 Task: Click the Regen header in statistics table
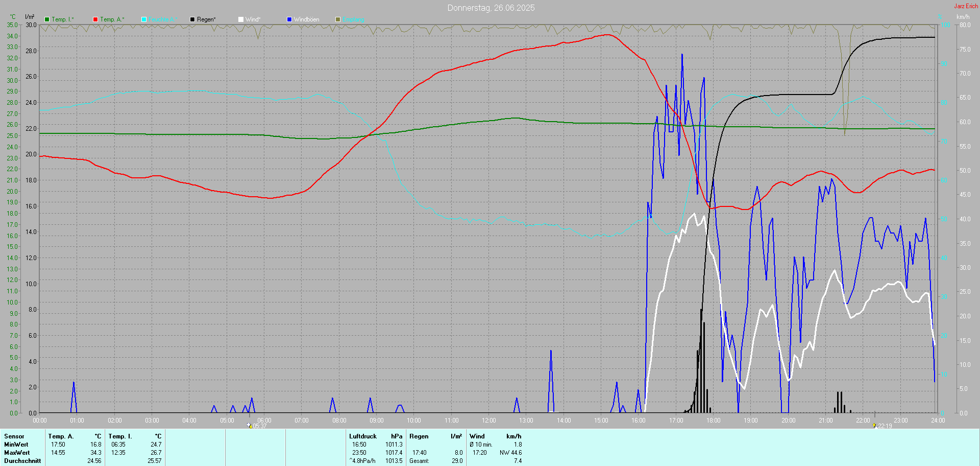pyautogui.click(x=419, y=436)
